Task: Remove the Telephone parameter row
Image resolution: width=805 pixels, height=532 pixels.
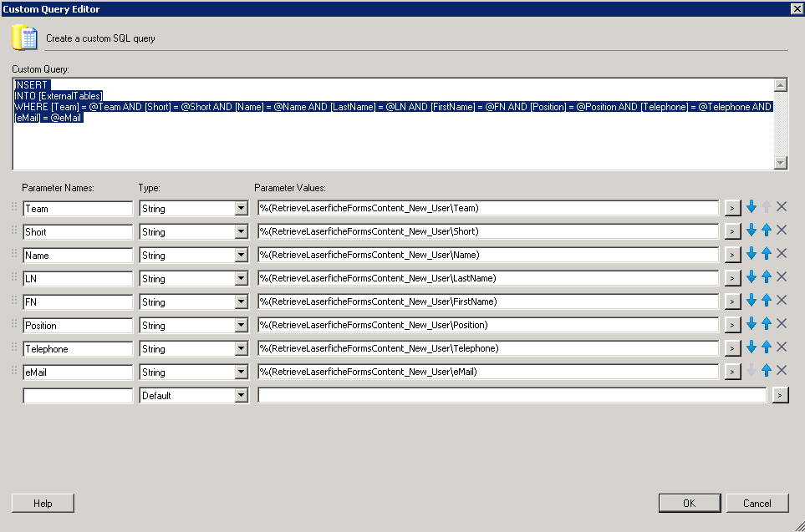Action: (x=782, y=347)
